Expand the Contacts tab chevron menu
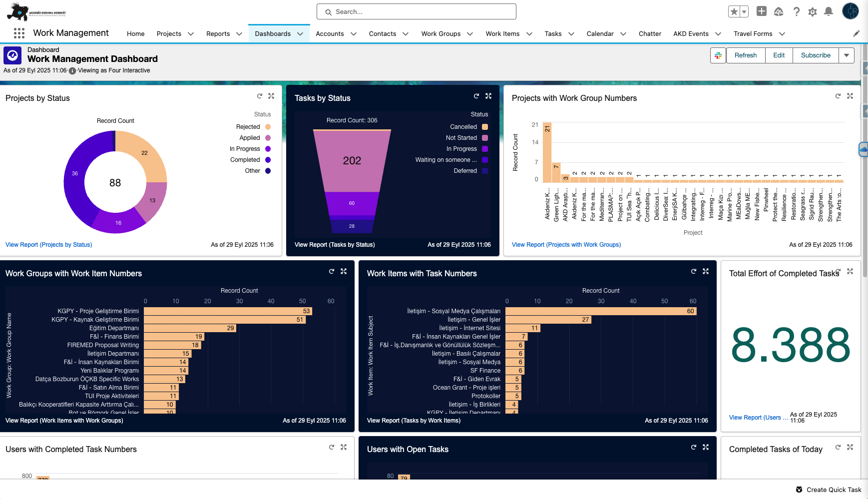Image resolution: width=868 pixels, height=499 pixels. pos(406,34)
